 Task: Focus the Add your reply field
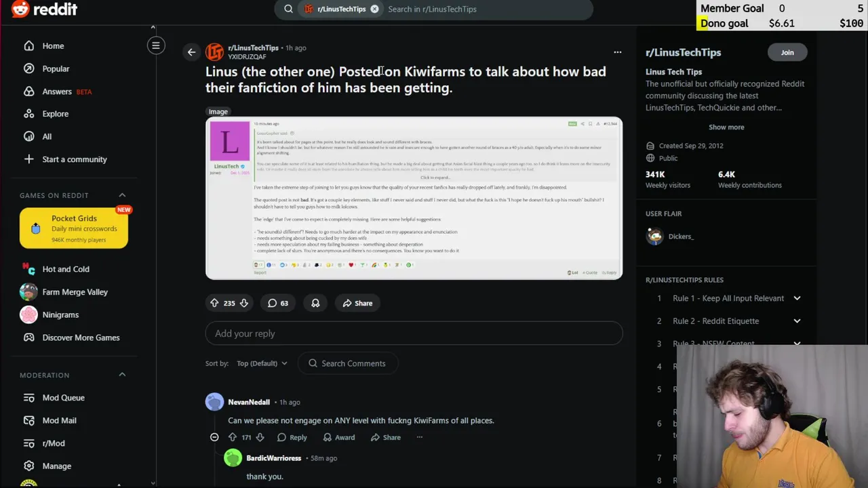point(414,333)
